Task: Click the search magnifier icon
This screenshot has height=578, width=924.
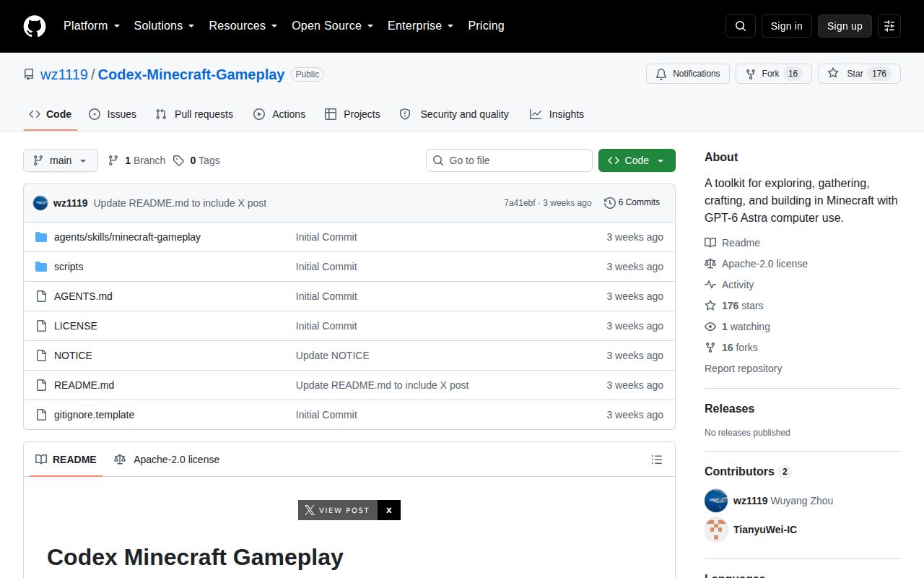Action: pos(741,26)
